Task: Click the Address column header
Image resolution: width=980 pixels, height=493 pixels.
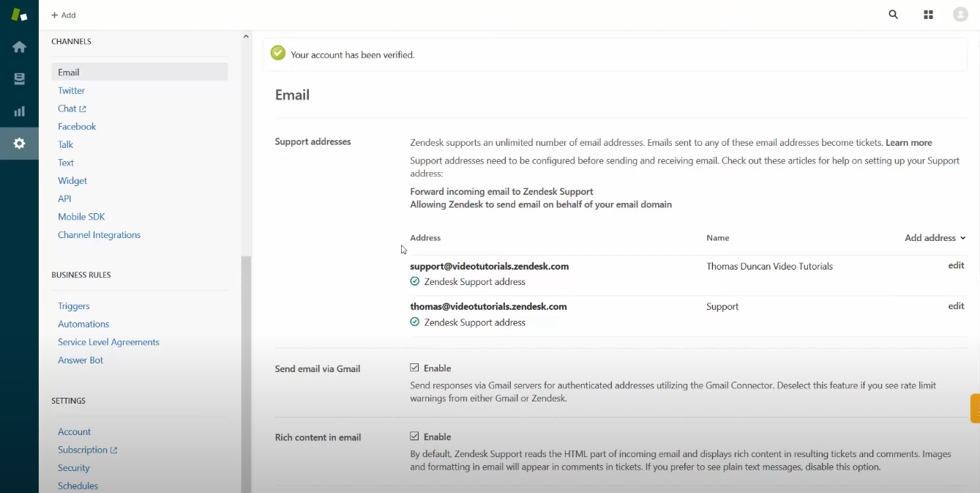Action: click(x=425, y=238)
